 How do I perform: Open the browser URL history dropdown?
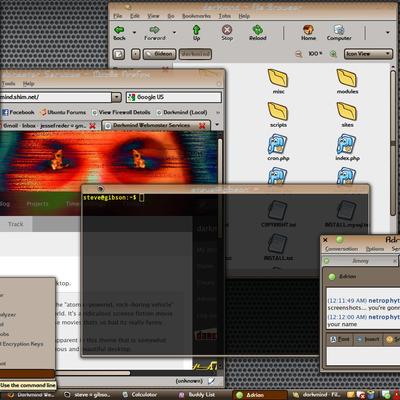point(116,97)
